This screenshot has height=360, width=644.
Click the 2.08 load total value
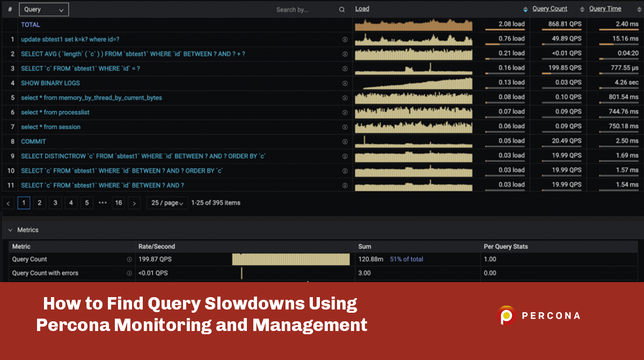(511, 24)
